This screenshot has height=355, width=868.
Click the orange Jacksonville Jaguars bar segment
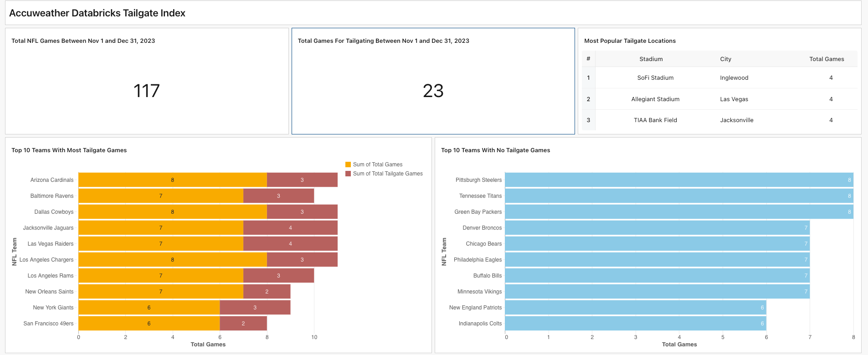161,228
